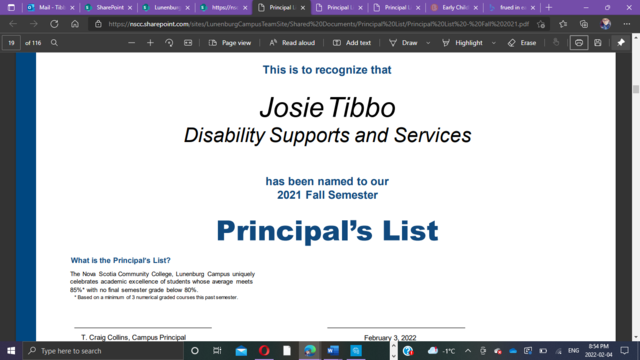Open a new browser tab
This screenshot has height=360, width=640.
(x=549, y=7)
